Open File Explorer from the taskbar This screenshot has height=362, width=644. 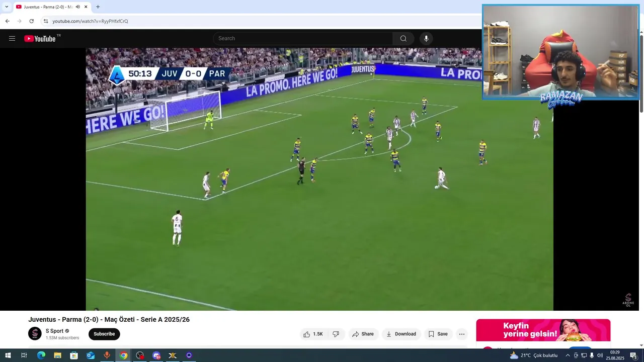tap(57, 355)
